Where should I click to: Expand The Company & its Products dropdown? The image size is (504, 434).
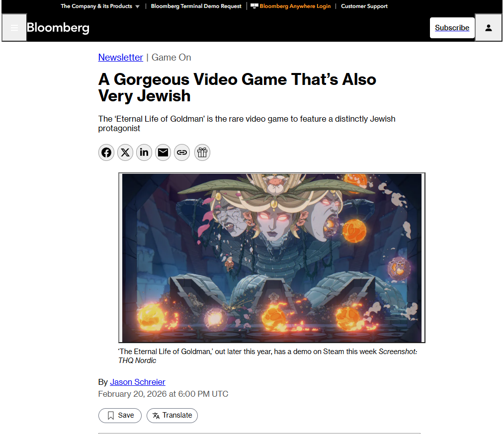(x=100, y=6)
